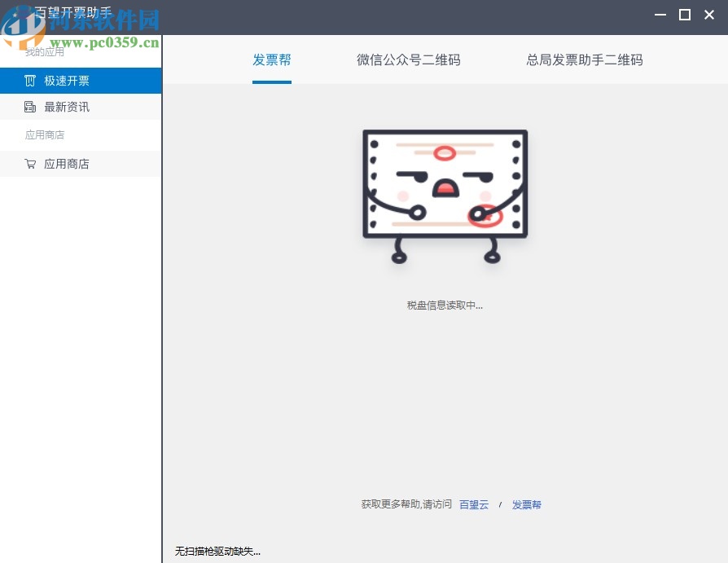Open the 最新资讯 sidebar label

(67, 107)
